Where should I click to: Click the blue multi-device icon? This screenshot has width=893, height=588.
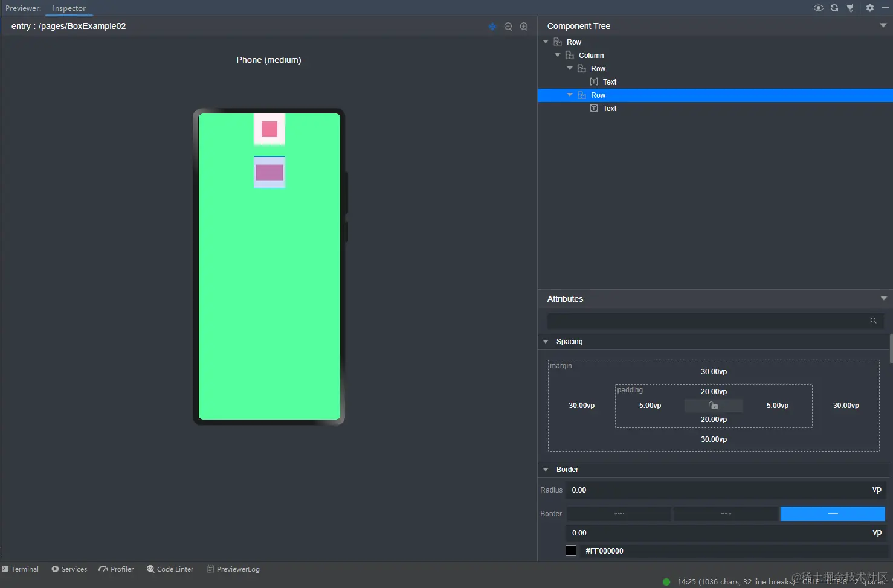(492, 27)
